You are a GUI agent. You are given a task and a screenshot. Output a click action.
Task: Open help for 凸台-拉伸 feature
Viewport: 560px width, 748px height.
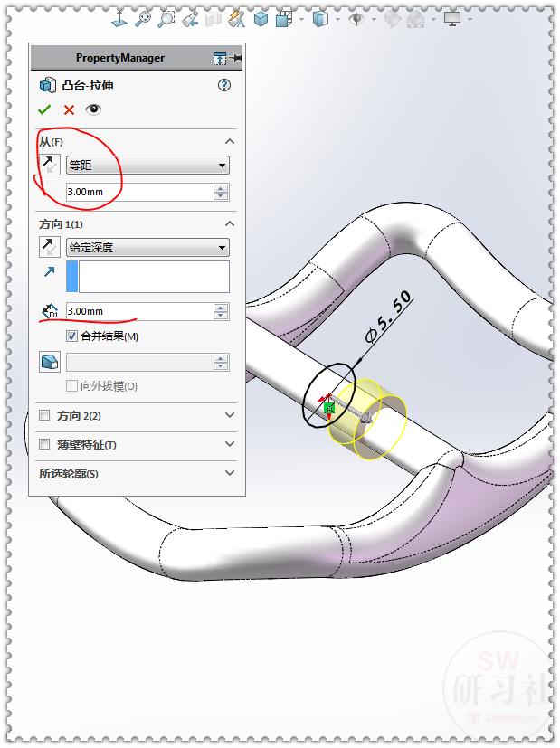(x=224, y=85)
